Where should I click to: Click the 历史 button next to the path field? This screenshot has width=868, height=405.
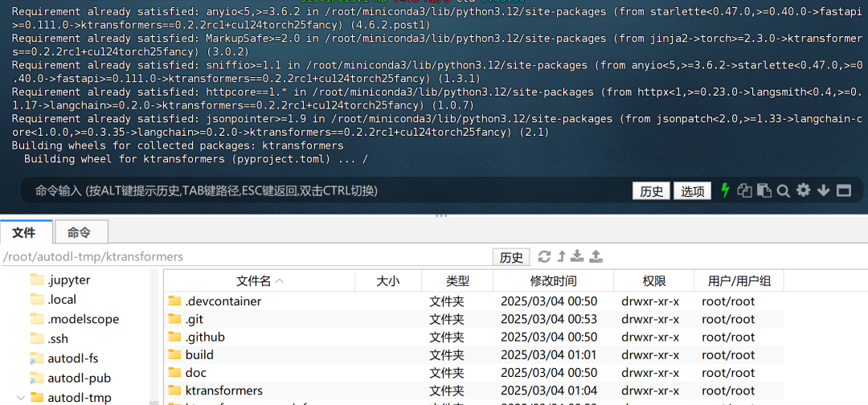[x=511, y=257]
